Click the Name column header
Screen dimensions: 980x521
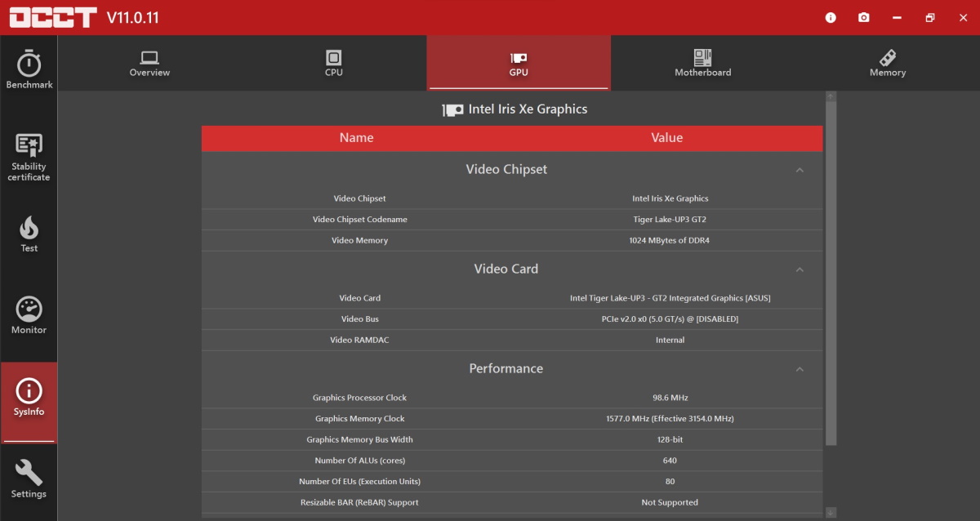pos(356,138)
